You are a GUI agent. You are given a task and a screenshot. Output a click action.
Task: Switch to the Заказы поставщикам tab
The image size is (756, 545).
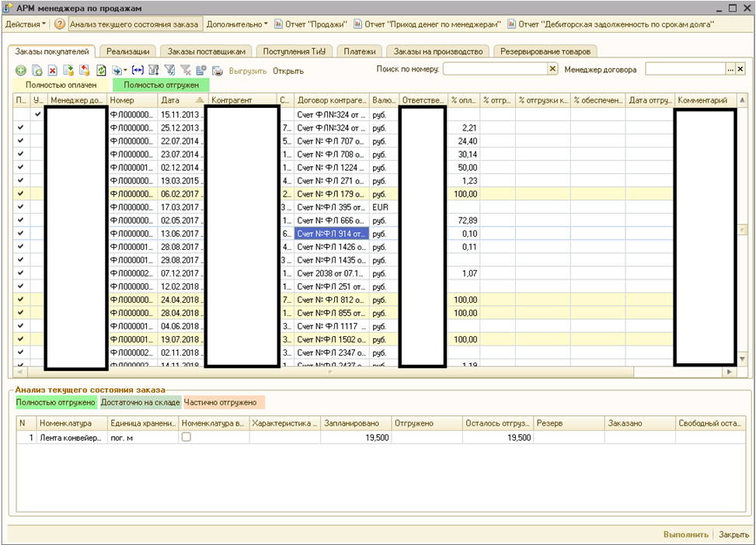207,51
